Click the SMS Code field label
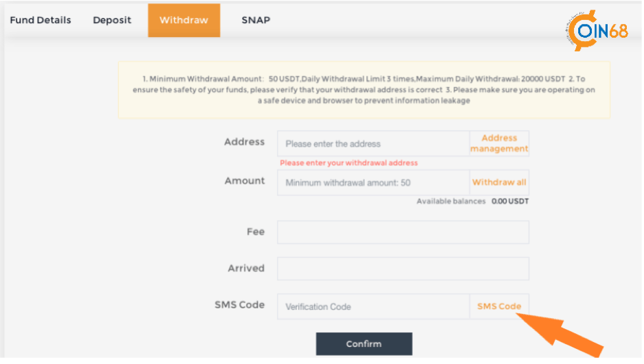 (239, 305)
